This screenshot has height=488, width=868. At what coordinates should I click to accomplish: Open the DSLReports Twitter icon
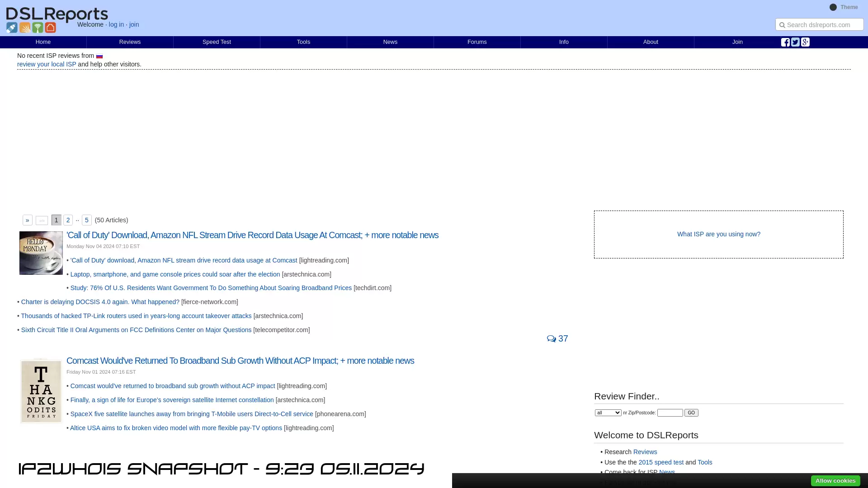point(795,42)
